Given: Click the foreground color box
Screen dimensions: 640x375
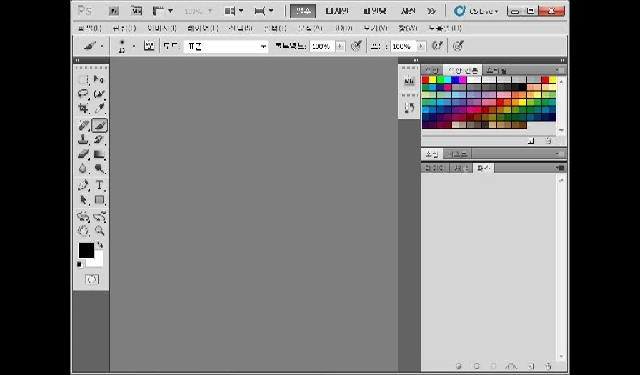Looking at the screenshot, I should pos(86,251).
